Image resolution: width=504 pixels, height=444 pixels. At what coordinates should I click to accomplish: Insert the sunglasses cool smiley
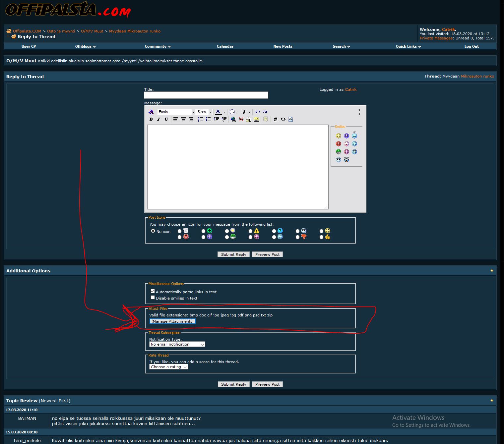click(338, 160)
